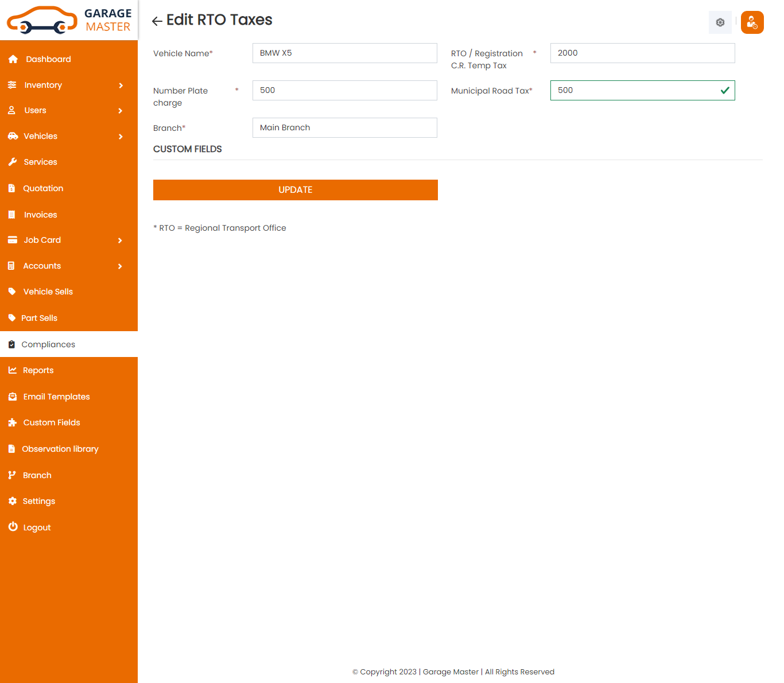
Task: Focus the Municipal Road Tax field
Action: click(634, 91)
